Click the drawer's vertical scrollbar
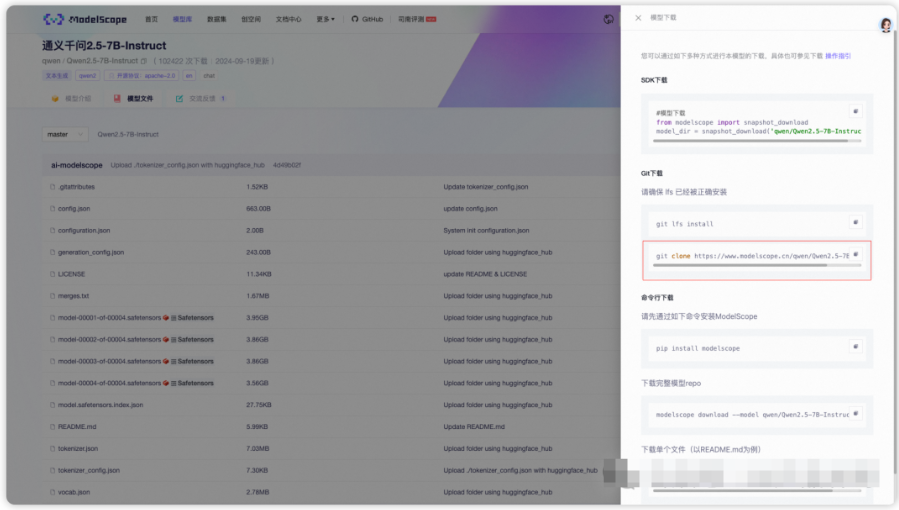The image size is (899, 510). 895,246
